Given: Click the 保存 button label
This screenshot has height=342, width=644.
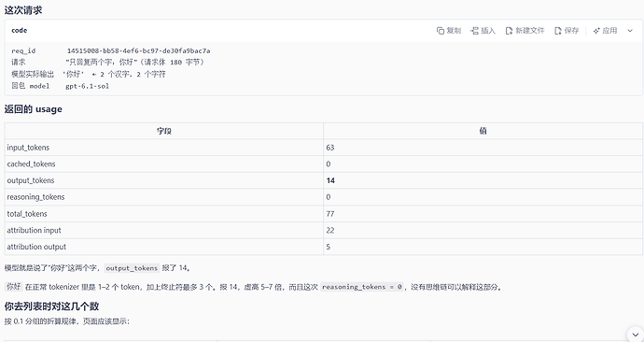Looking at the screenshot, I should click(571, 31).
